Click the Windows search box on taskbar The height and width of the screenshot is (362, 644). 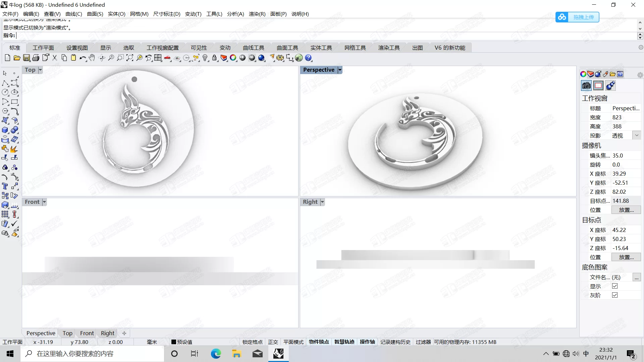(x=92, y=354)
